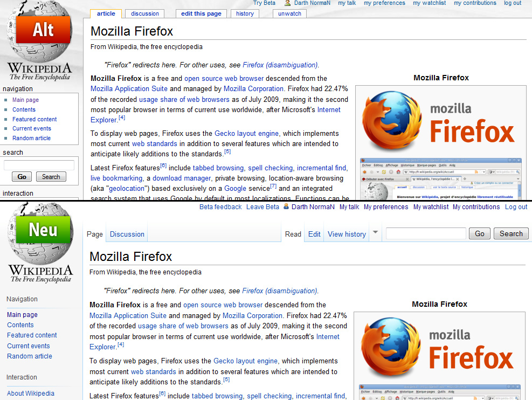The height and width of the screenshot is (400, 532).
Task: Click the Beta feedback link
Action: click(220, 206)
